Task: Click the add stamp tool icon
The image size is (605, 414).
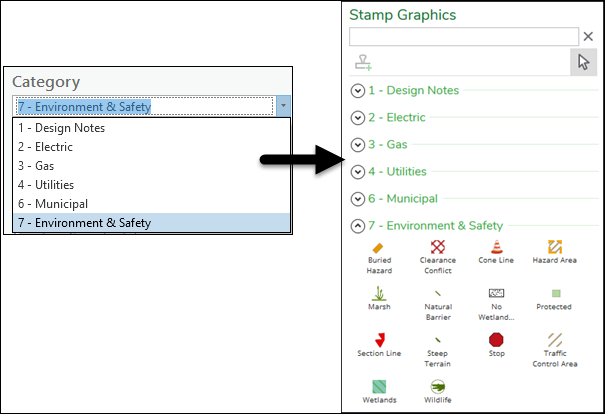Action: pos(363,63)
